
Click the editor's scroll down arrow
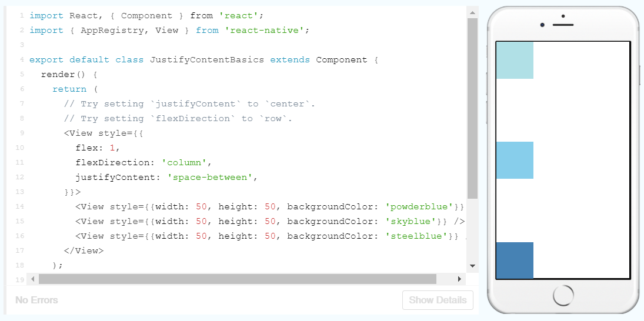(472, 266)
